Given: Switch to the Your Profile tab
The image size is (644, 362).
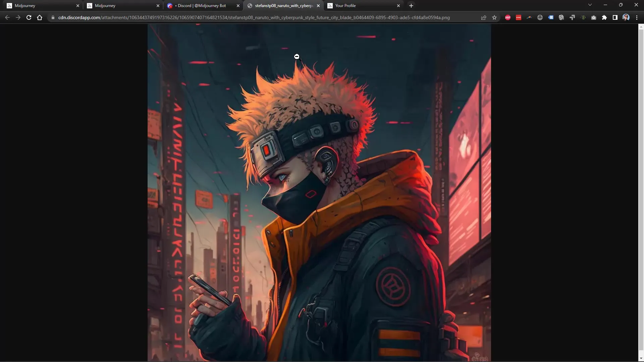Looking at the screenshot, I should (x=363, y=6).
